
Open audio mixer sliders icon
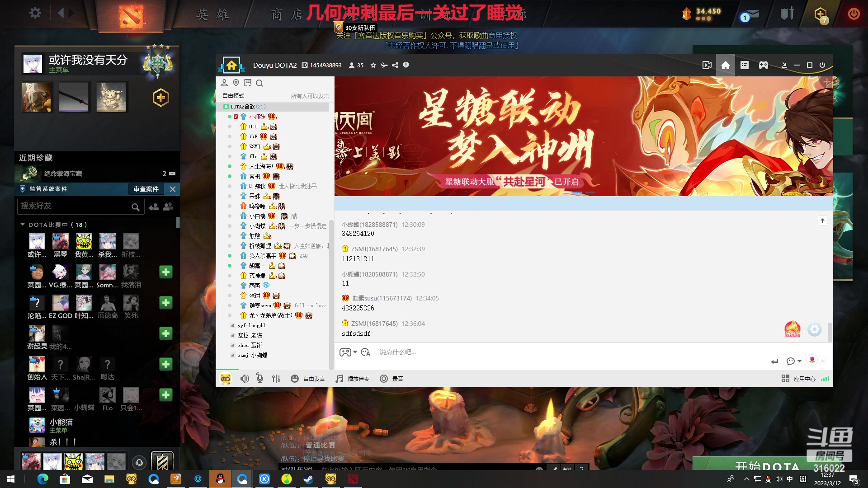pyautogui.click(x=276, y=379)
